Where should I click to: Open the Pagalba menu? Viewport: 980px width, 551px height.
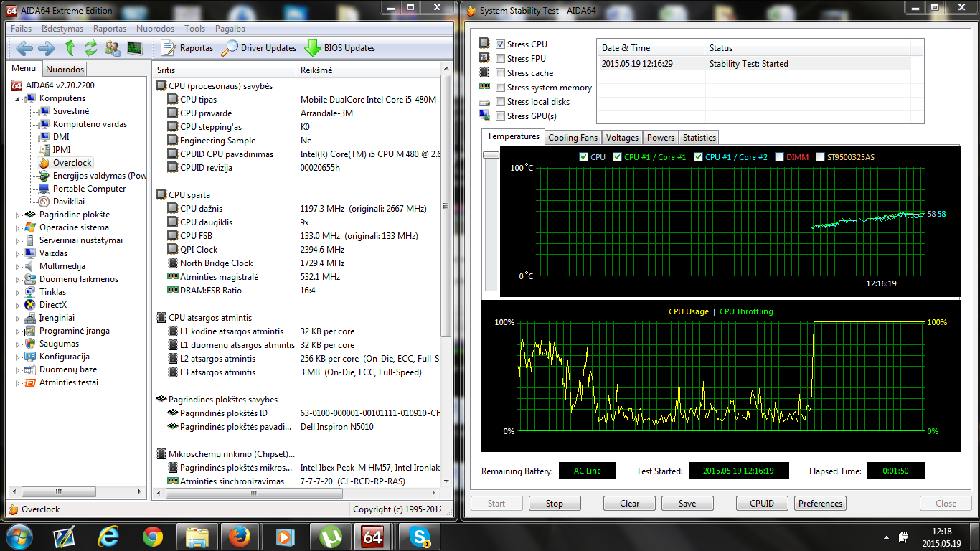click(x=230, y=29)
